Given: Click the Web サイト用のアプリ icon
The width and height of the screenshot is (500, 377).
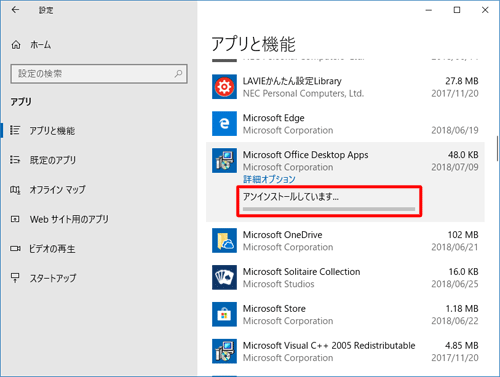Looking at the screenshot, I should 15,219.
